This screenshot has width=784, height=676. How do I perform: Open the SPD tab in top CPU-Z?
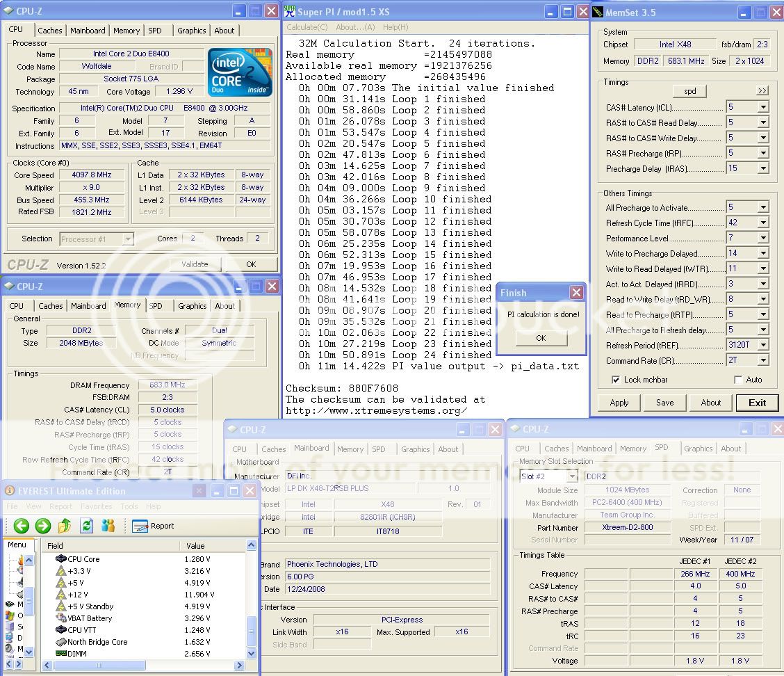click(155, 31)
